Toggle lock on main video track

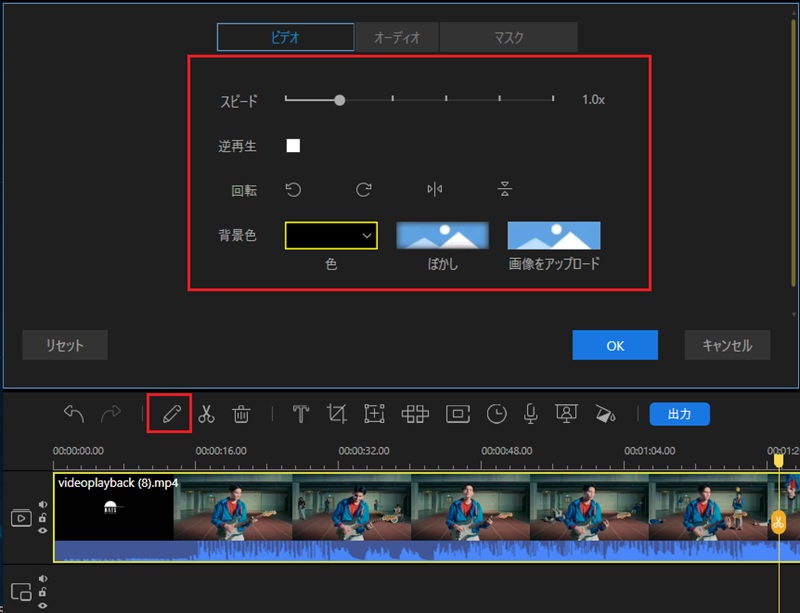(x=43, y=518)
